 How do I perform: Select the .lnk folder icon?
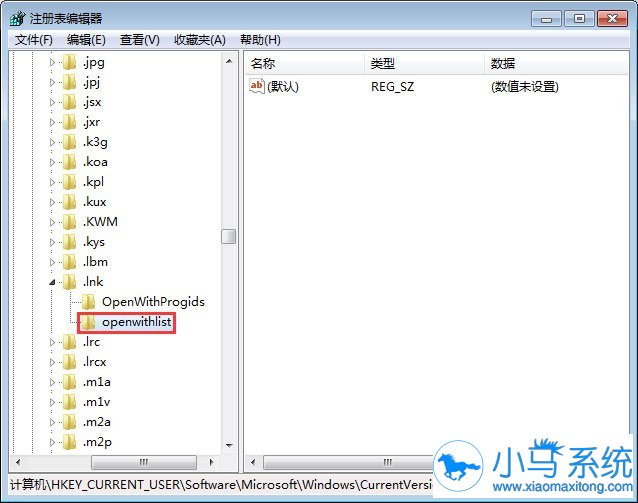pyautogui.click(x=69, y=282)
